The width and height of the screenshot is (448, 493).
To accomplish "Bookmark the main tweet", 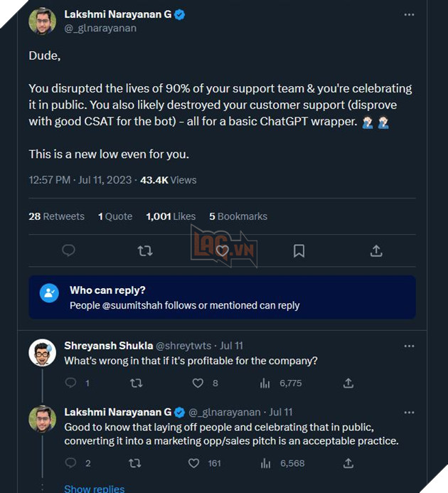I will click(x=299, y=250).
